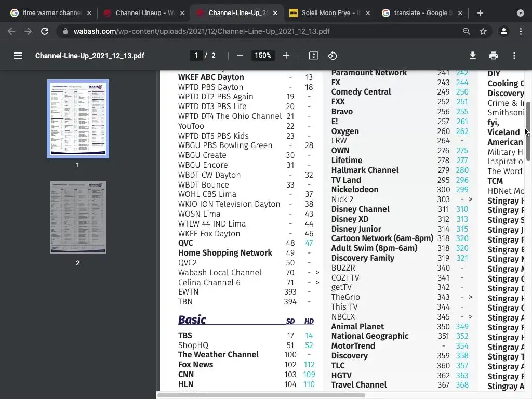Click Hallmark Channel text

365,170
